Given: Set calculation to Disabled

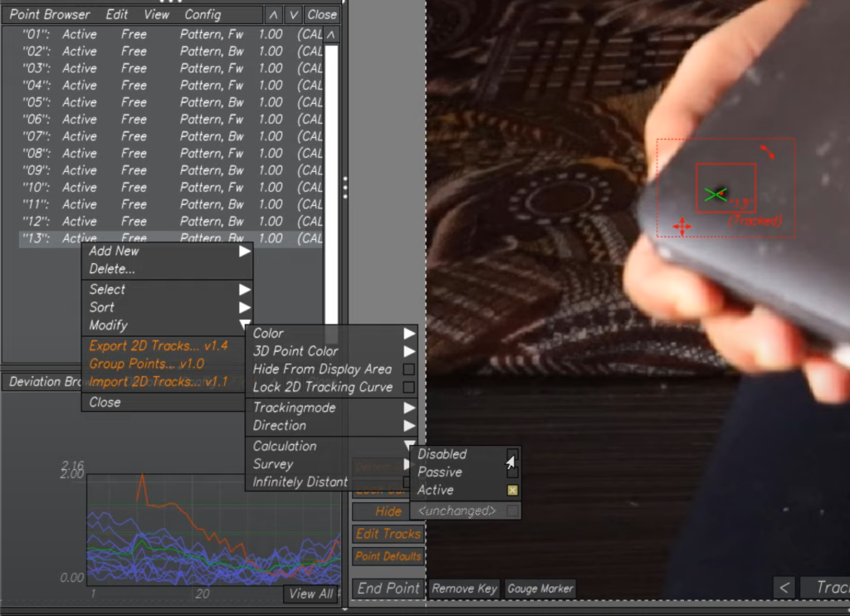Looking at the screenshot, I should [x=466, y=454].
